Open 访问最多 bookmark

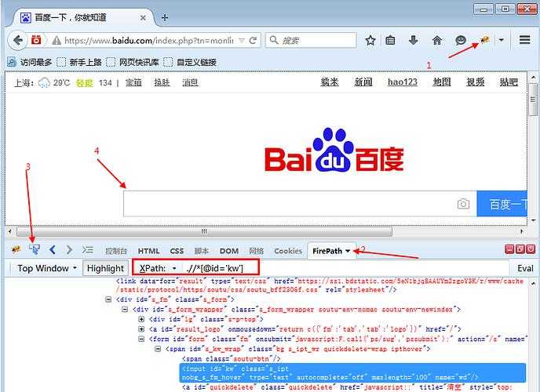point(30,62)
